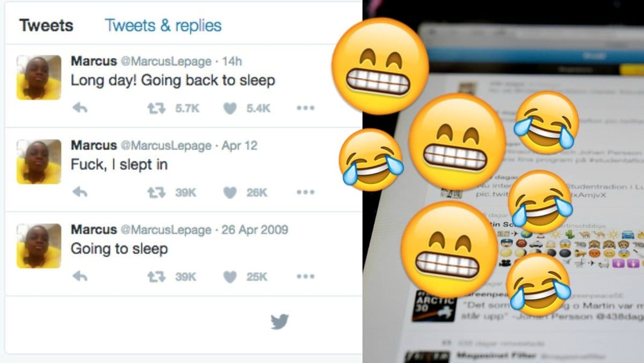Like the 'Going to sleep' tweet
The width and height of the screenshot is (644, 363).
230,276
